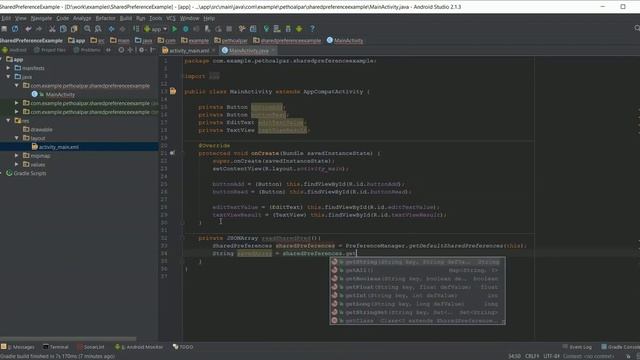
Task: Click UTF-8 encoding in status bar
Action: pos(551,356)
